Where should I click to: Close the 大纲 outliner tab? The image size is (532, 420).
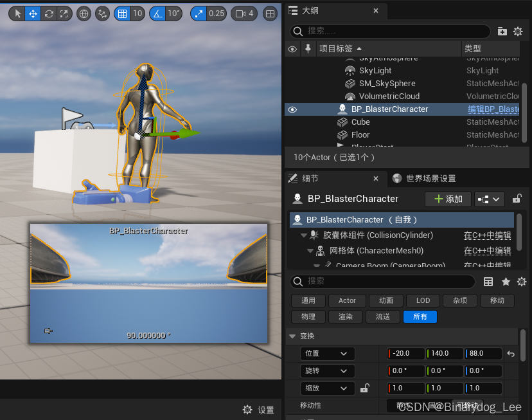[376, 11]
